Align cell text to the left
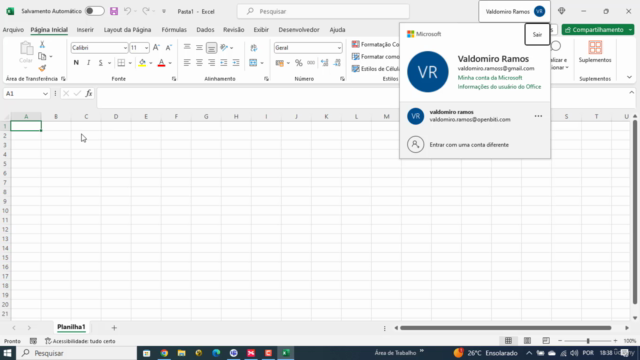 [187, 63]
